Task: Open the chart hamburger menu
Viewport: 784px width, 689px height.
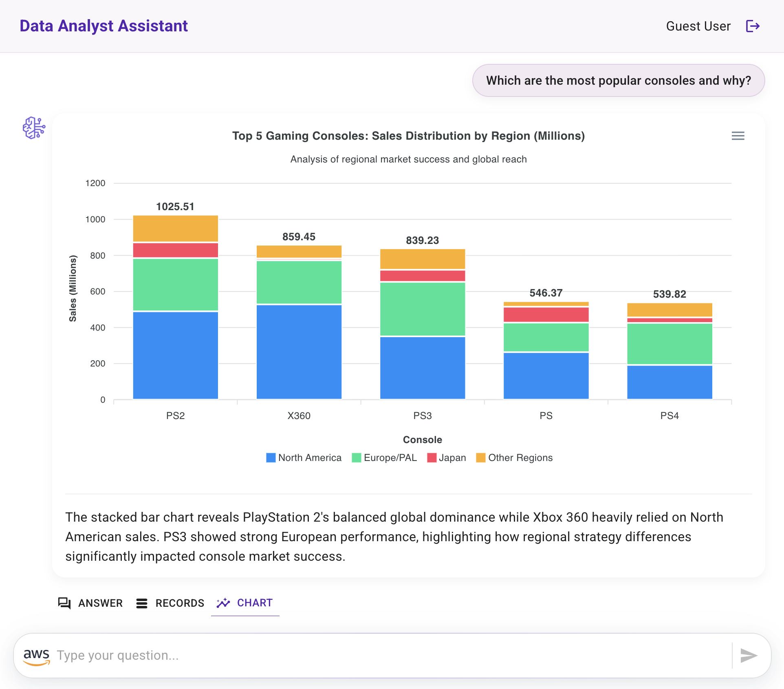Action: coord(738,136)
